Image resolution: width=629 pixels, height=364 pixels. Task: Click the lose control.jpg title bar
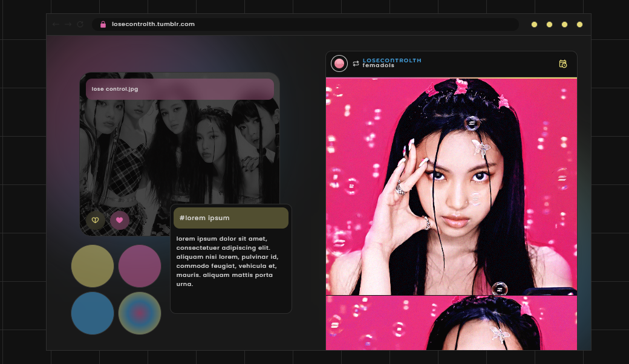coord(180,89)
